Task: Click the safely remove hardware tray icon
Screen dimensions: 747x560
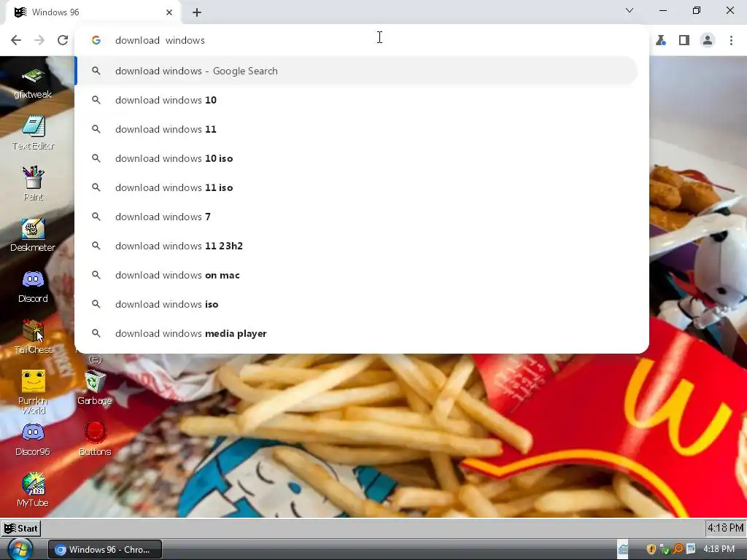Action: tap(664, 549)
